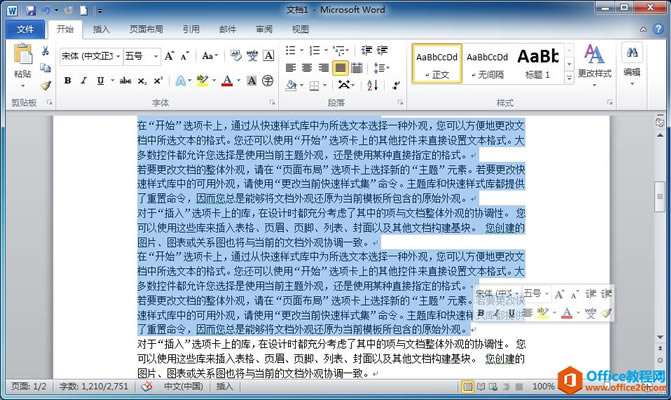Toggle Bold in the ribbon font group
The height and width of the screenshot is (400, 671).
point(68,80)
